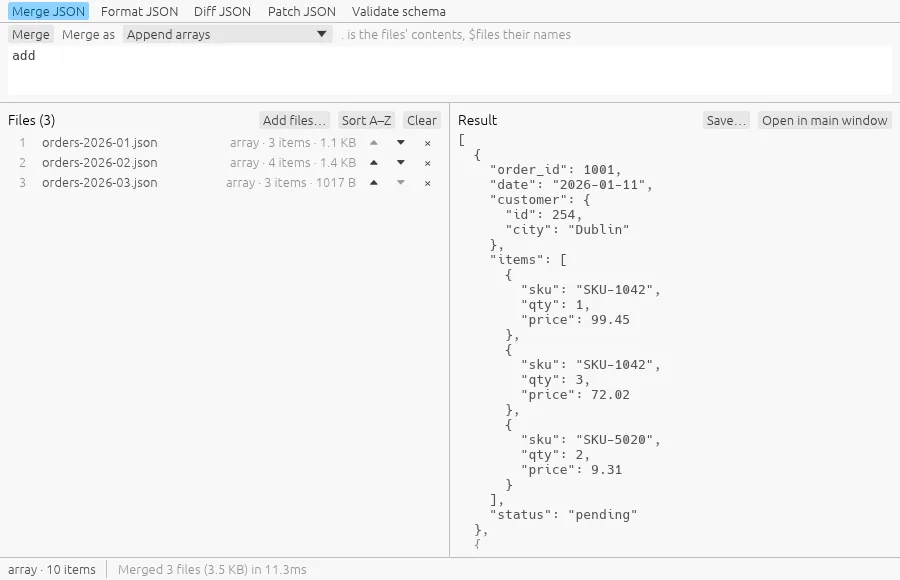
Task: Switch to Diff JSON tab
Action: click(x=222, y=11)
